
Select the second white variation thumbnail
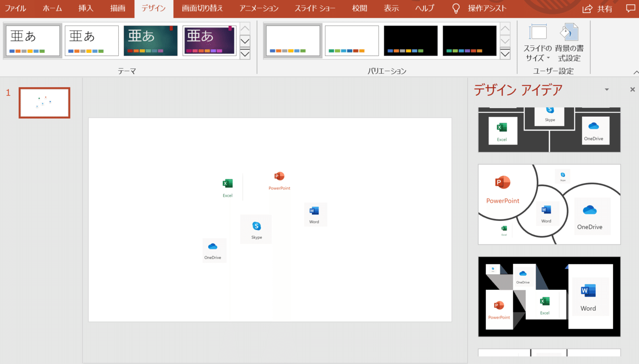[x=352, y=41]
